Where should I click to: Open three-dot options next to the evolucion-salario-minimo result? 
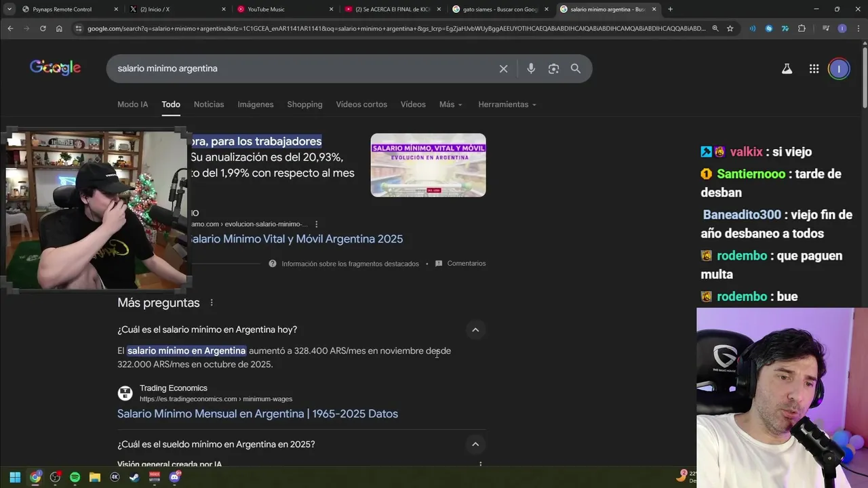pyautogui.click(x=316, y=224)
